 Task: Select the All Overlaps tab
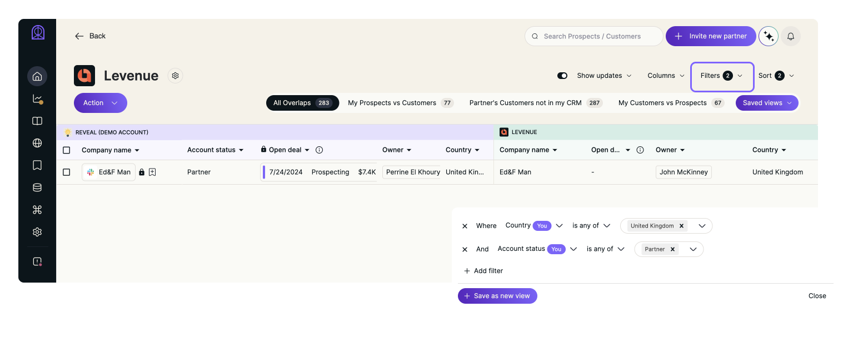click(x=302, y=103)
